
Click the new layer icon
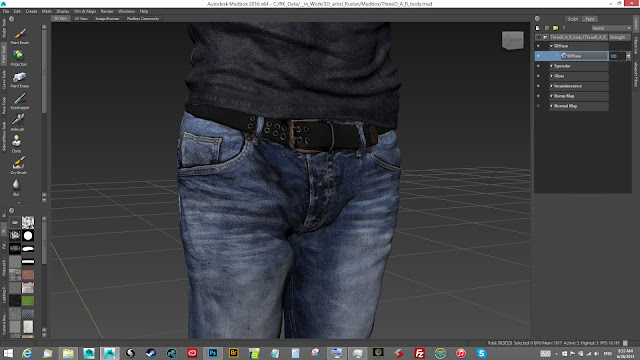[538, 28]
